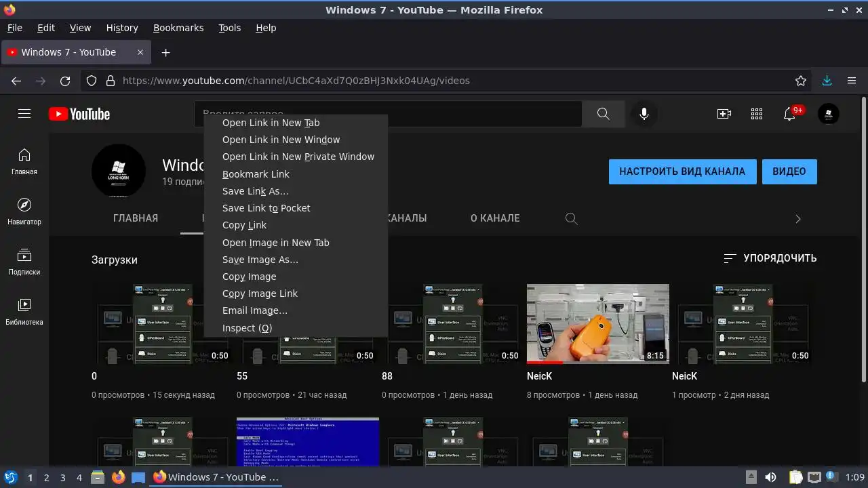Open notifications bell with 9+ badge
Screen dimensions: 868x488
789,114
